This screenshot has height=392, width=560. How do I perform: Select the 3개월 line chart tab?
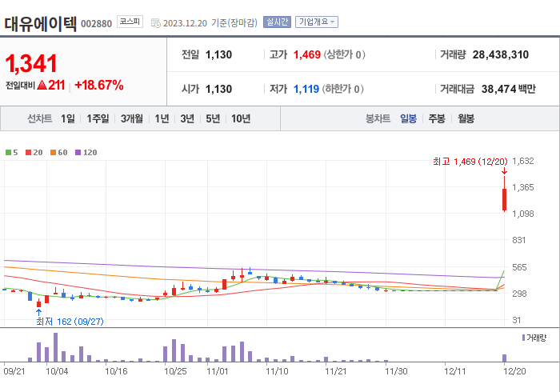click(x=132, y=118)
